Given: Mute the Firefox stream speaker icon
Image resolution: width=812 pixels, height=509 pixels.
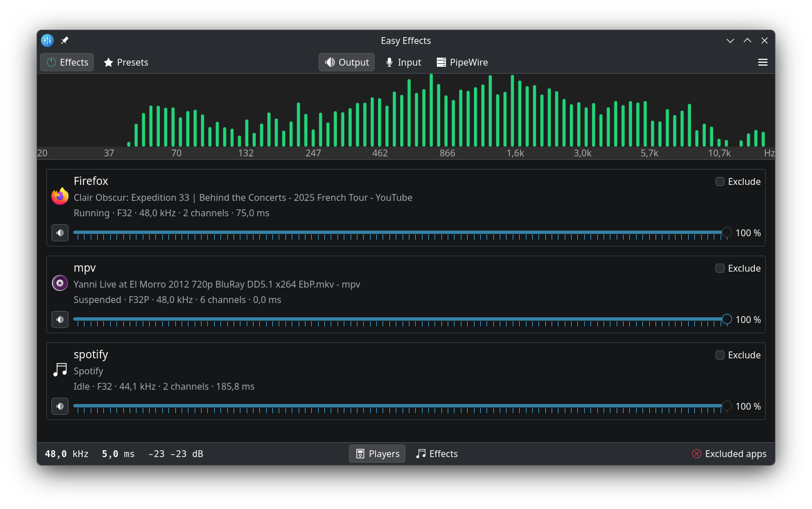Looking at the screenshot, I should point(60,233).
